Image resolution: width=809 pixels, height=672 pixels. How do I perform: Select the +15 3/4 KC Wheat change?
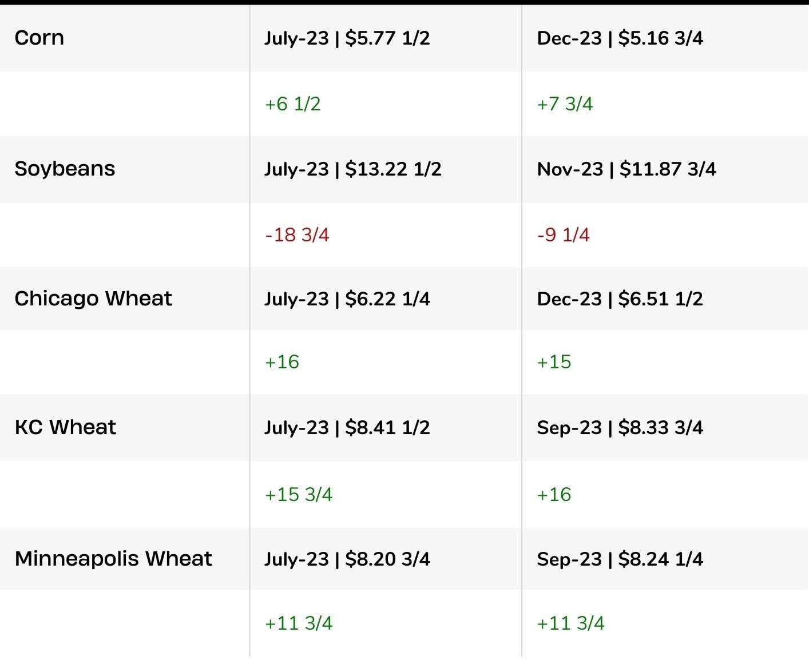298,495
